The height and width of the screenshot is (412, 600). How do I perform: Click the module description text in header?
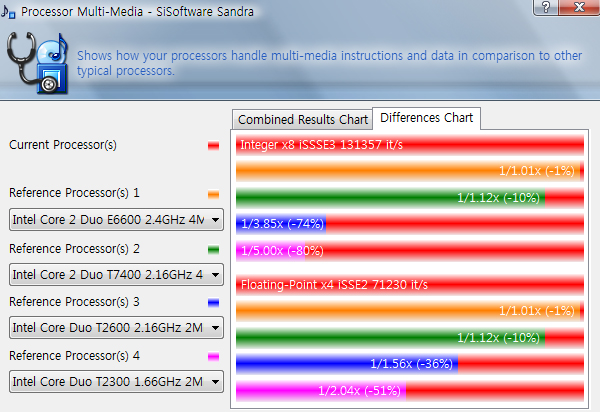(x=329, y=63)
